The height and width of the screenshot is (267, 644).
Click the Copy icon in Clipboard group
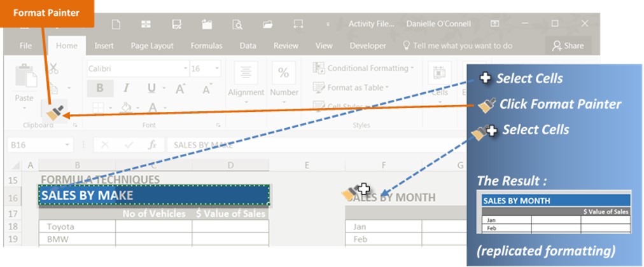pyautogui.click(x=53, y=88)
